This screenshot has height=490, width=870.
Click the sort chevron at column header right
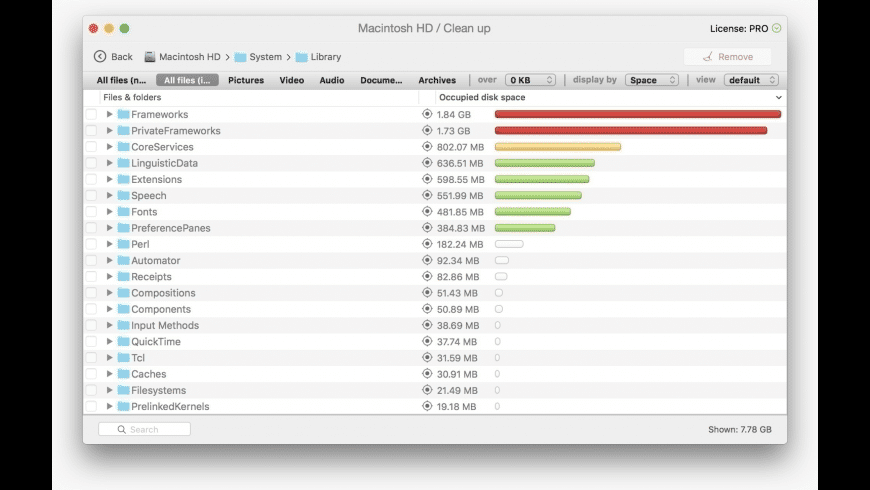point(778,97)
